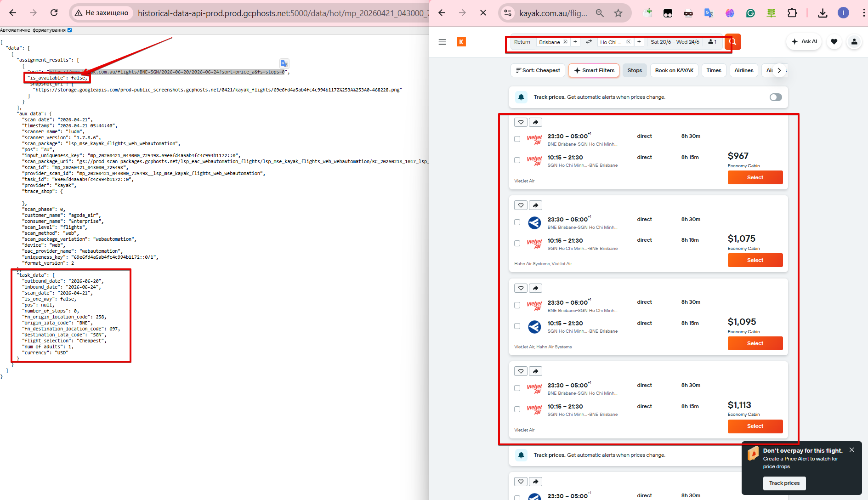
Task: Open Smart Filters
Action: click(x=594, y=70)
